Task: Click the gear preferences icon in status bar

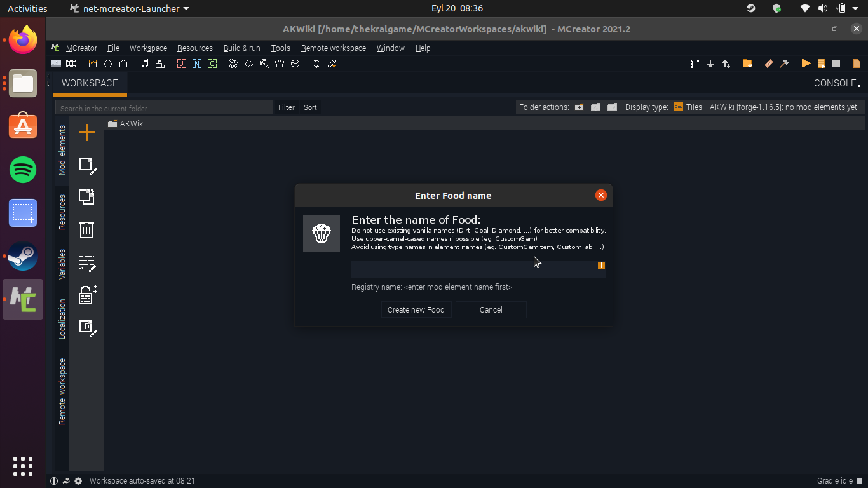Action: click(78, 481)
